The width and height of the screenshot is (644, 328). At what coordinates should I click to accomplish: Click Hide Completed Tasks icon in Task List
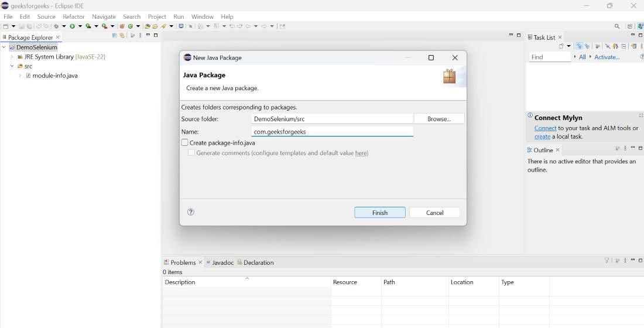pos(608,46)
